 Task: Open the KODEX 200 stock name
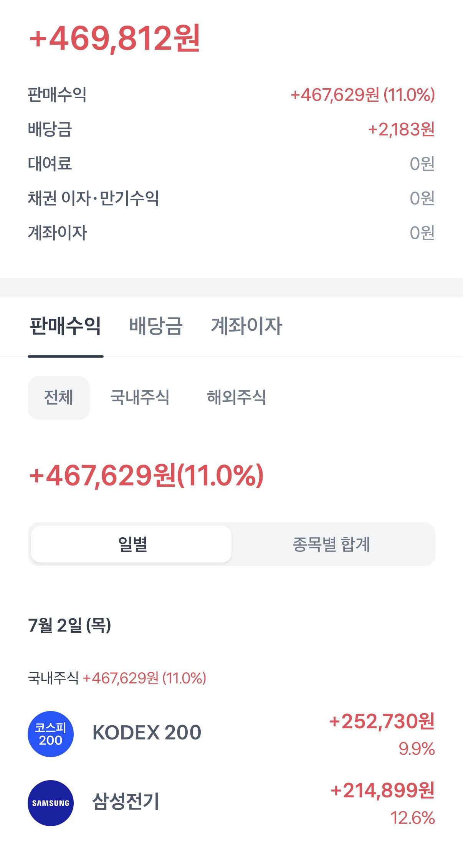tap(147, 733)
